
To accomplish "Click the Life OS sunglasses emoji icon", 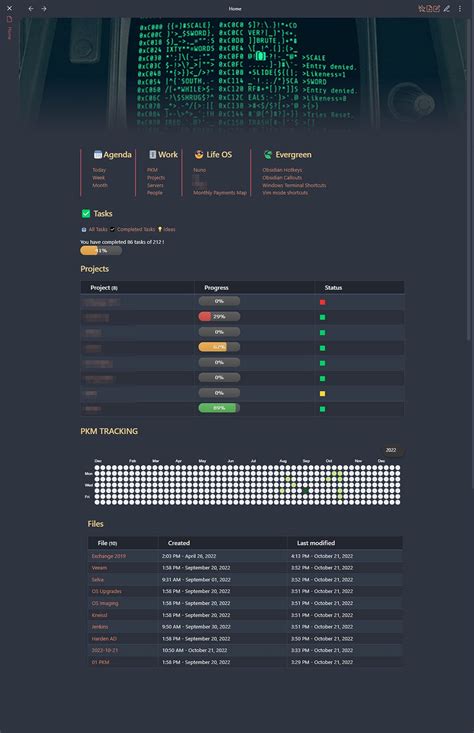I will pyautogui.click(x=199, y=154).
